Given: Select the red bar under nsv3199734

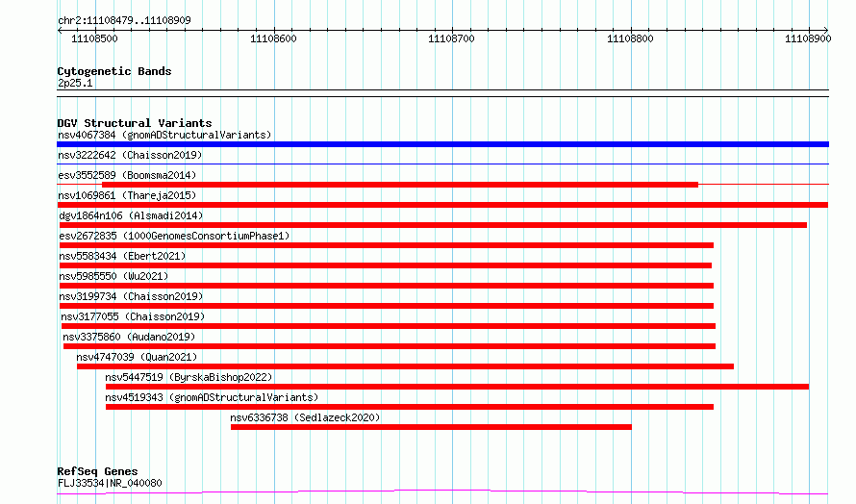Looking at the screenshot, I should pyautogui.click(x=387, y=306).
